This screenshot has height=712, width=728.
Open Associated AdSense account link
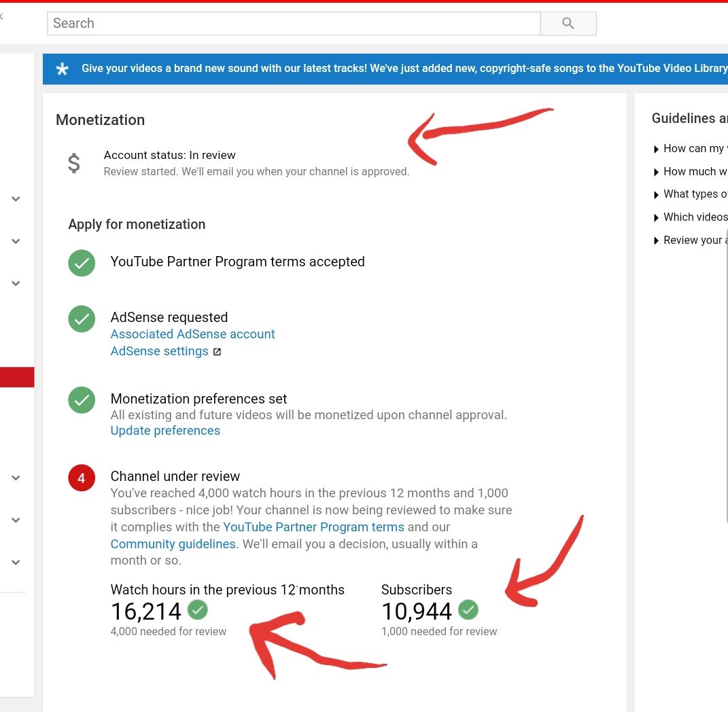pos(192,334)
